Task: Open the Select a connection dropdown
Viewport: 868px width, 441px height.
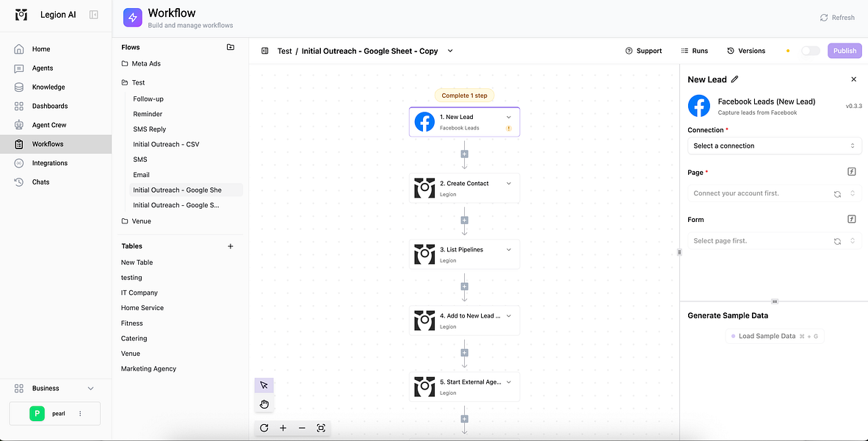Action: (775, 146)
